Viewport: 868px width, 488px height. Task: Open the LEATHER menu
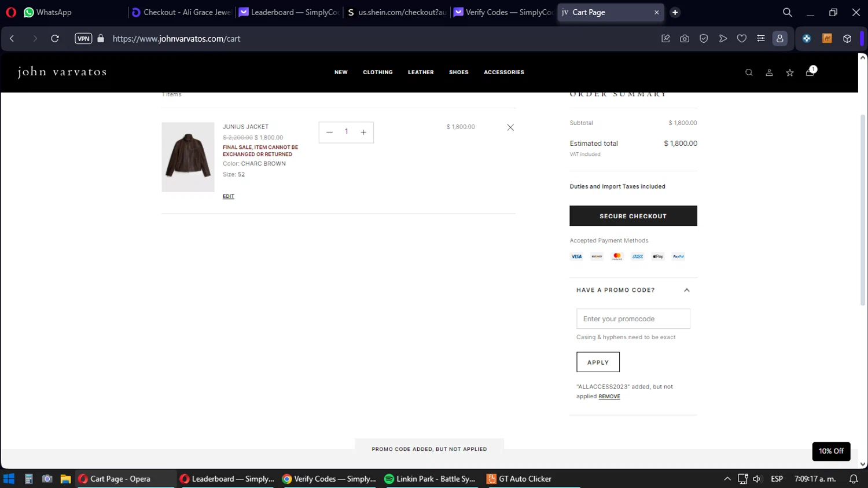421,72
